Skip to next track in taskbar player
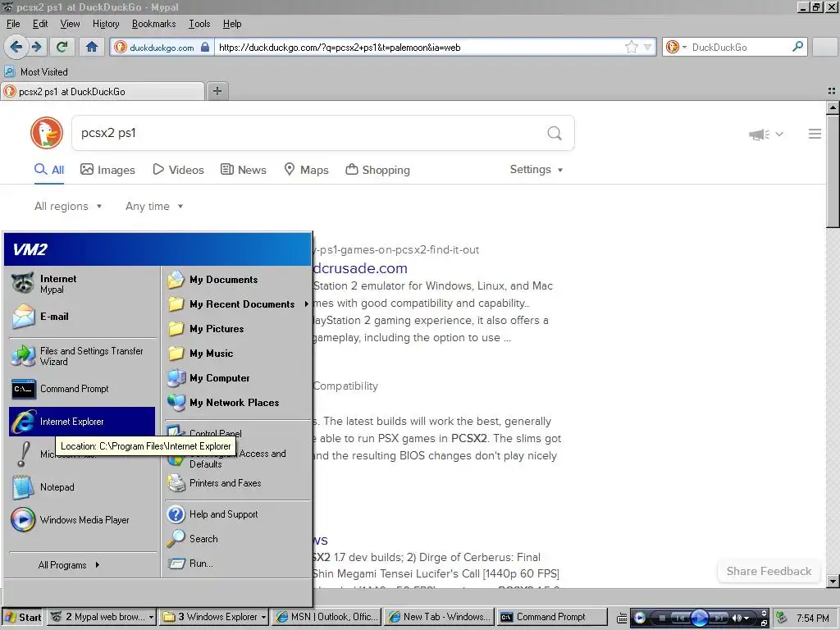Viewport: 840px width, 630px height. point(719,618)
